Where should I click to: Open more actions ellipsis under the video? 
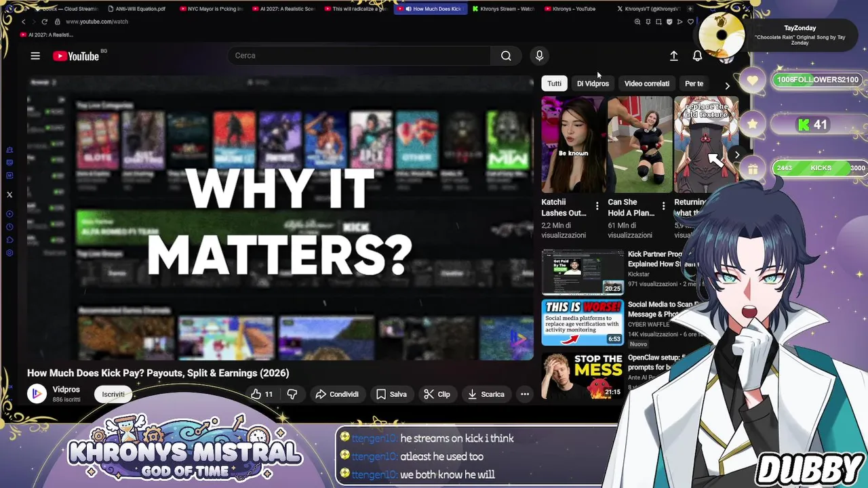[x=524, y=394]
